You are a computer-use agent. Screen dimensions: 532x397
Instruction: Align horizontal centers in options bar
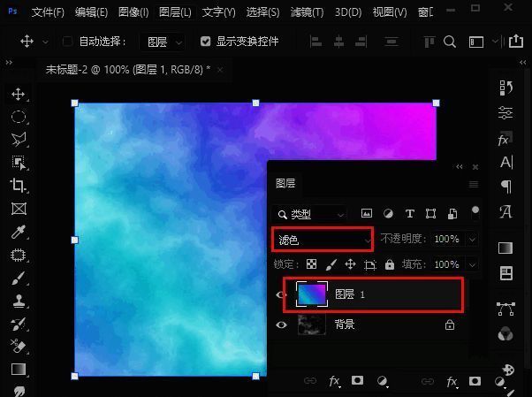tap(338, 42)
